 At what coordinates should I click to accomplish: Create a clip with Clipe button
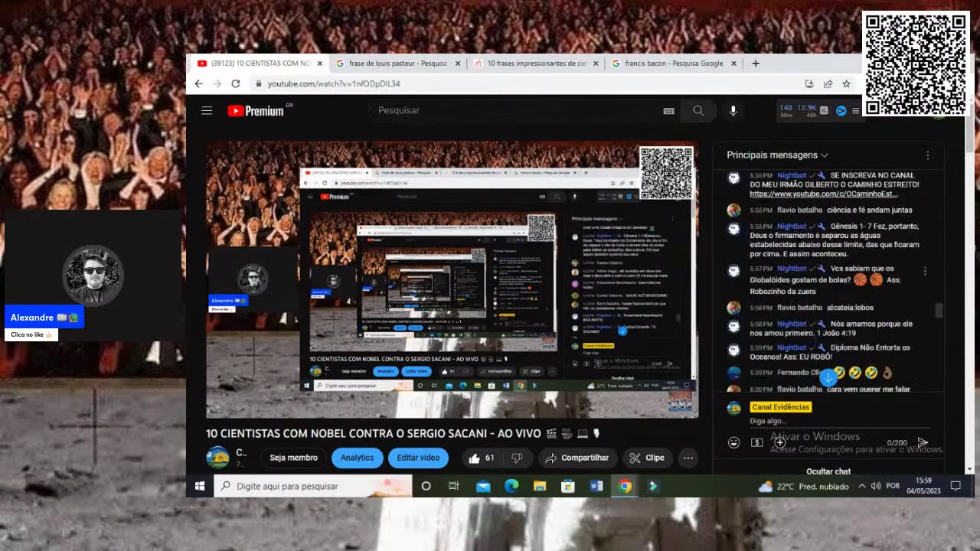647,458
